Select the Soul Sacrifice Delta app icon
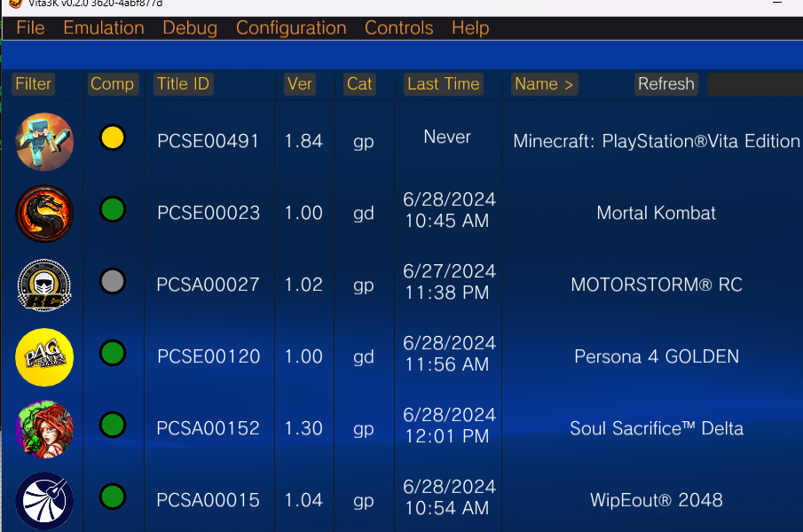This screenshot has height=532, width=803. (44, 428)
